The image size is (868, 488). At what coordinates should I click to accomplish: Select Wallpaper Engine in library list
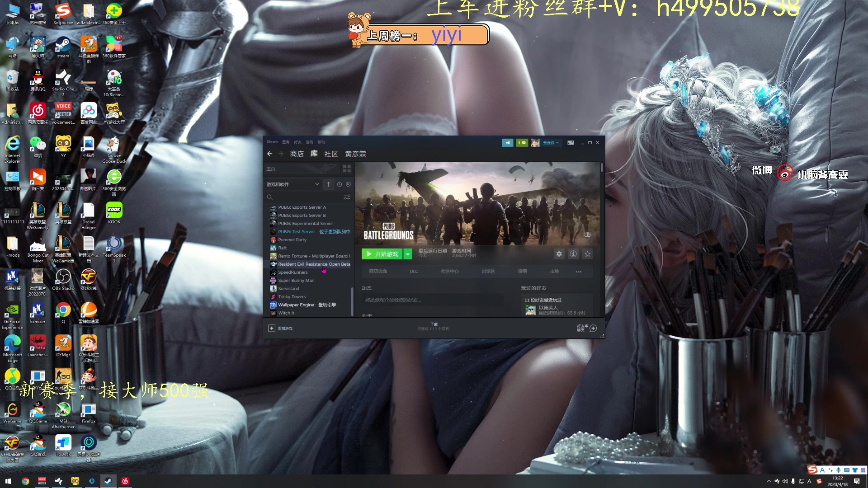307,305
